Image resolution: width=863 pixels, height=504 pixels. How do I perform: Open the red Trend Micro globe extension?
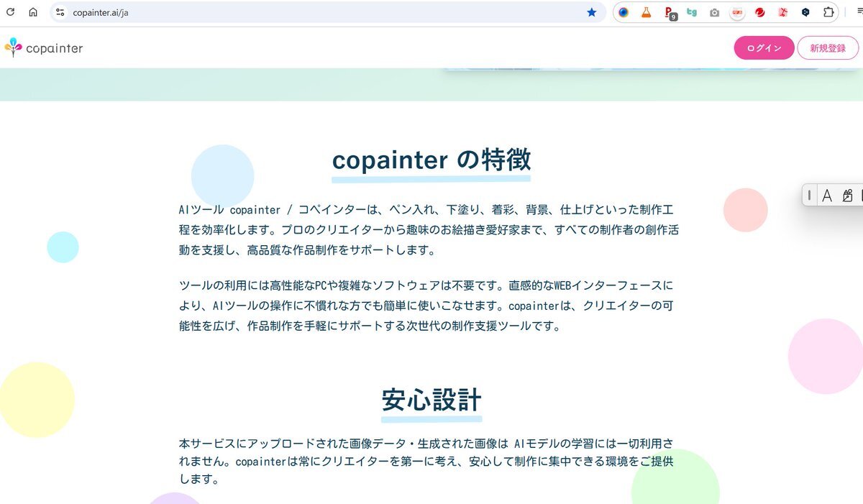760,12
